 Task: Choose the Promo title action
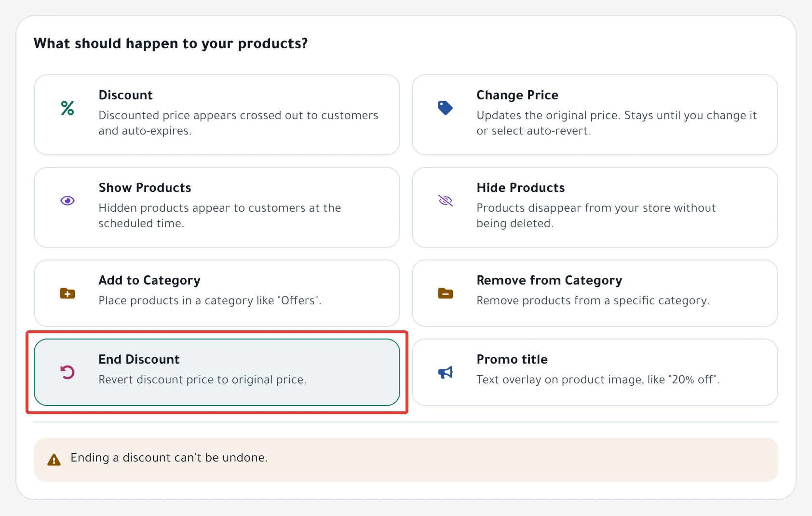595,372
